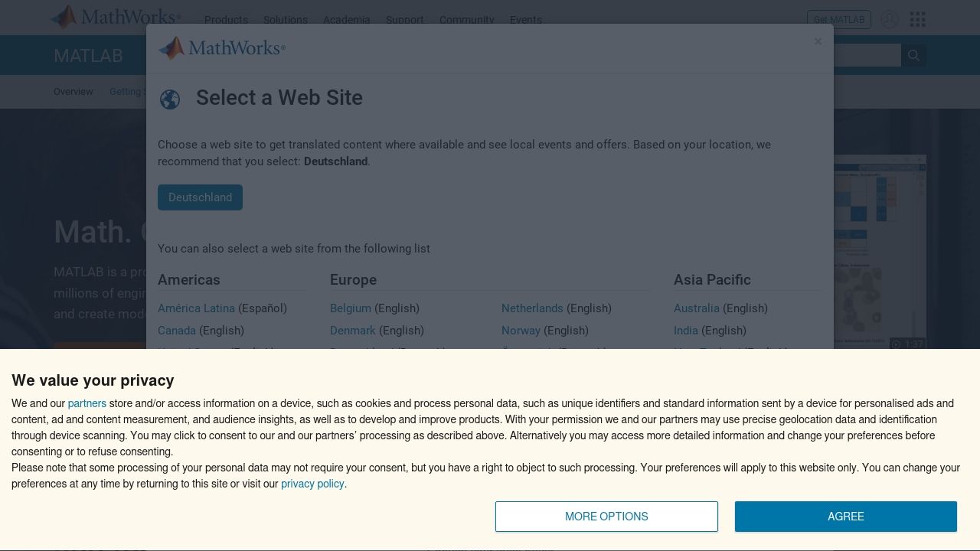Open the Products menu
The height and width of the screenshot is (551, 980).
tap(226, 20)
